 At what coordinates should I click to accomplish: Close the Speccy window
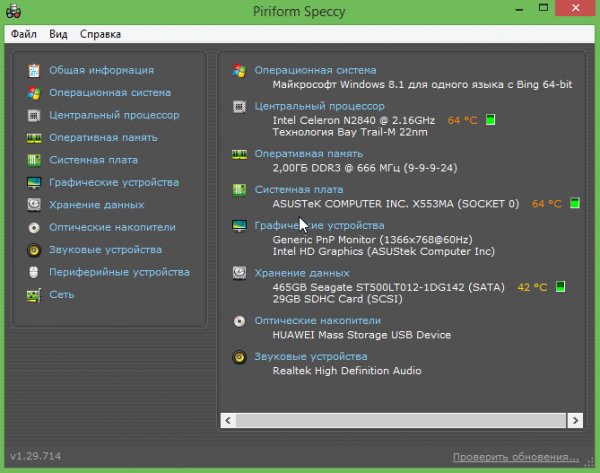click(x=576, y=8)
